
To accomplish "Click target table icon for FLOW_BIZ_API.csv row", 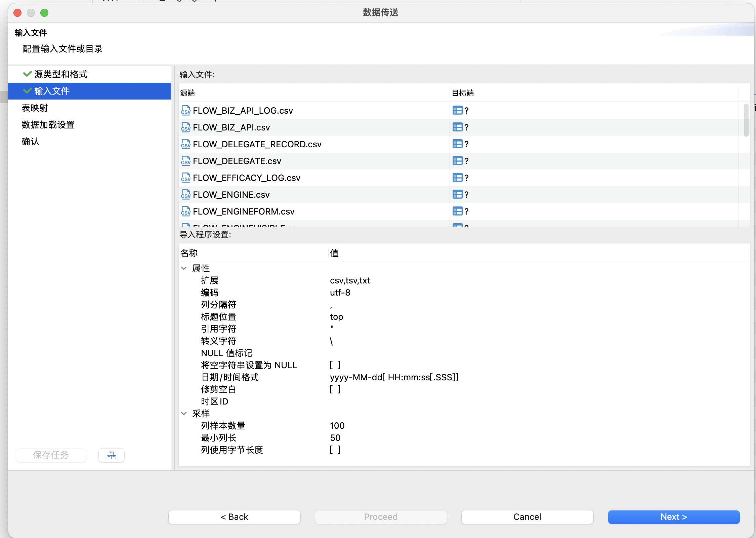I will tap(457, 127).
